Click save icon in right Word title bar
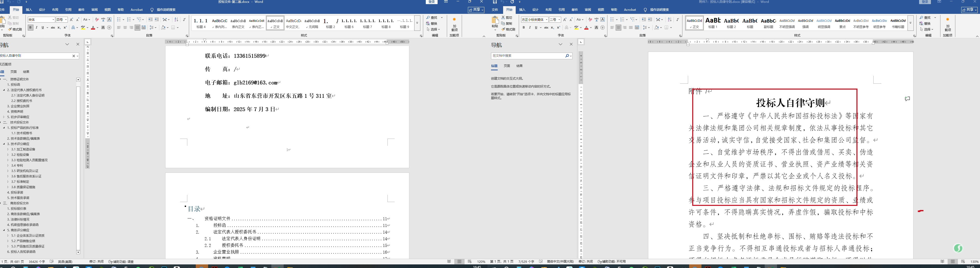Viewport: 980px width, 268px height. 495,2
